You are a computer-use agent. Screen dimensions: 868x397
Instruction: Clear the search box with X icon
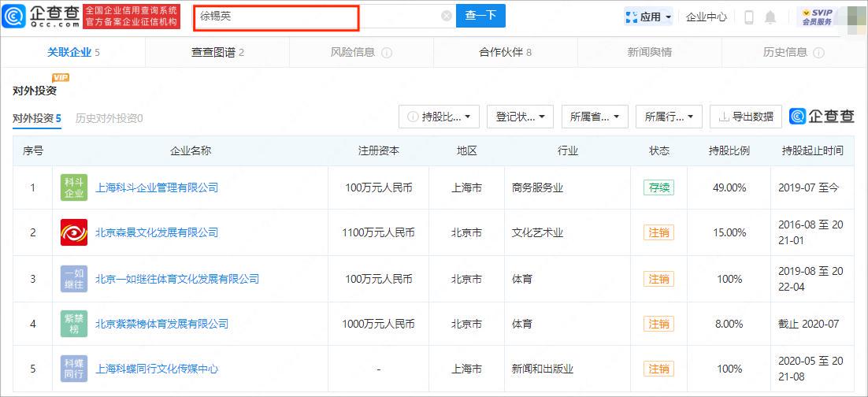click(x=446, y=16)
